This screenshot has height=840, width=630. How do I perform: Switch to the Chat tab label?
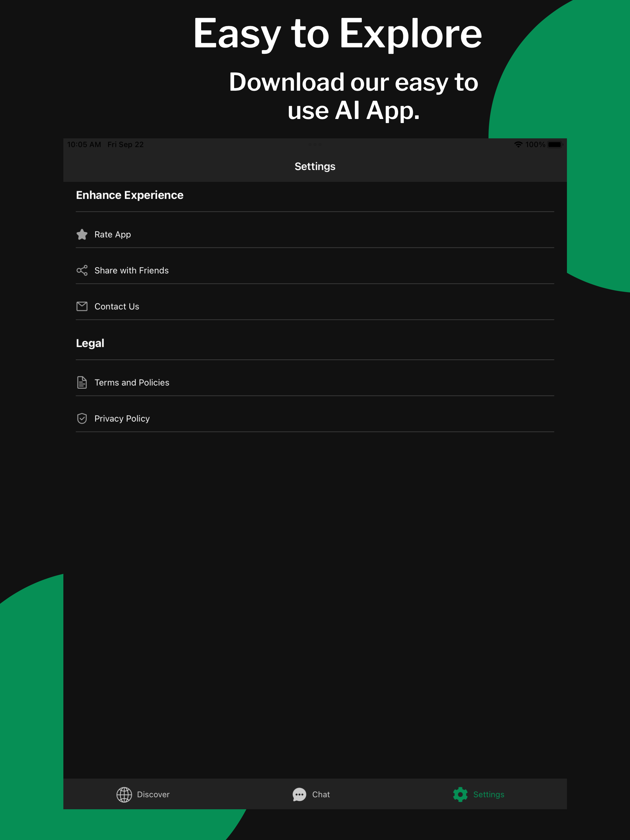[x=321, y=794]
